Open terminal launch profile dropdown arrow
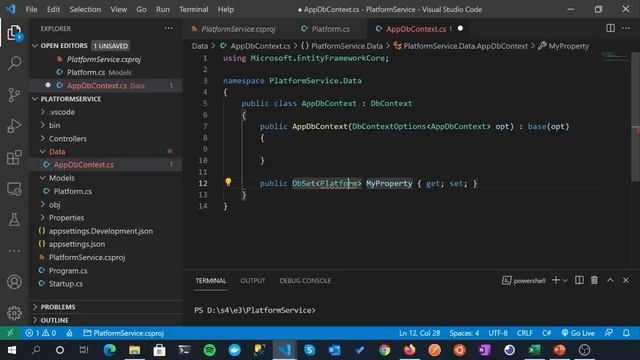The image size is (640, 360). click(x=565, y=280)
